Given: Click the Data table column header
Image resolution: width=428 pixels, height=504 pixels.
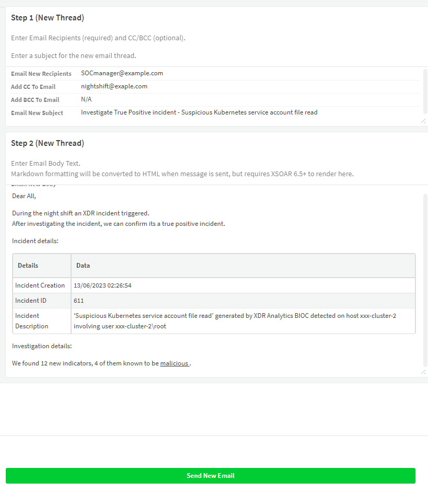Looking at the screenshot, I should 83,266.
